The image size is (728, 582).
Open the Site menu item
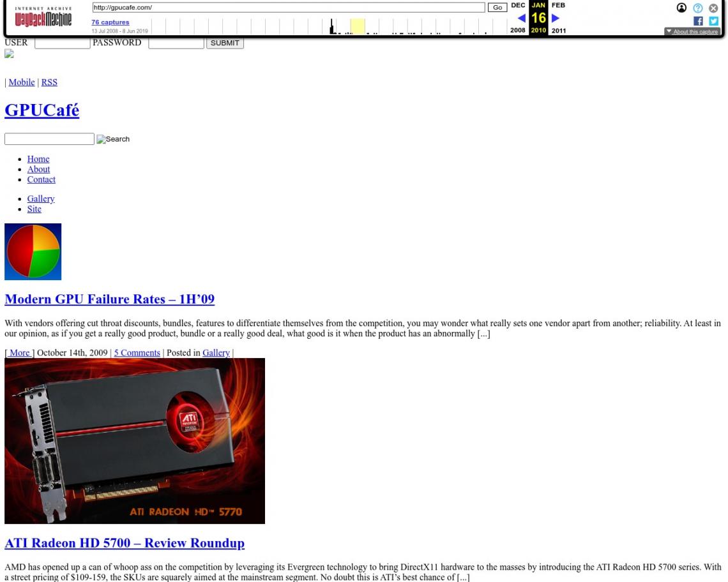click(34, 209)
